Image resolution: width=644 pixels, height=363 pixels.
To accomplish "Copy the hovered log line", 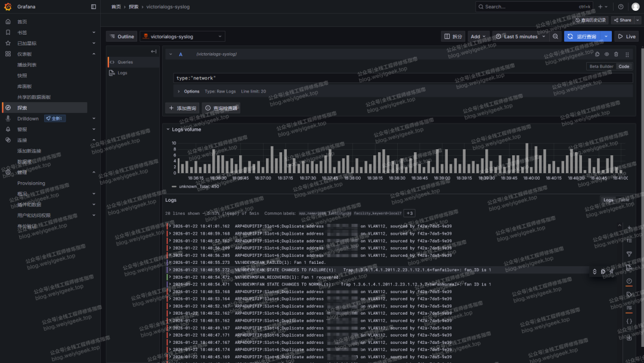I will pos(603,271).
